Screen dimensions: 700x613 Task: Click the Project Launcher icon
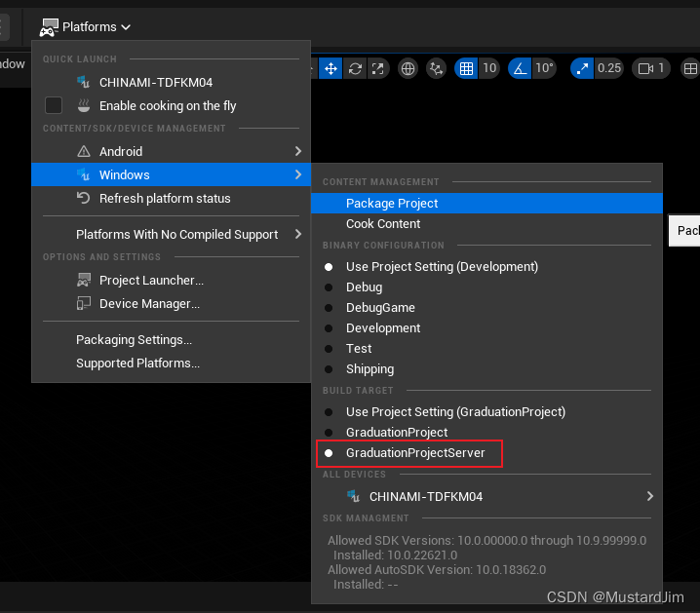[x=84, y=280]
